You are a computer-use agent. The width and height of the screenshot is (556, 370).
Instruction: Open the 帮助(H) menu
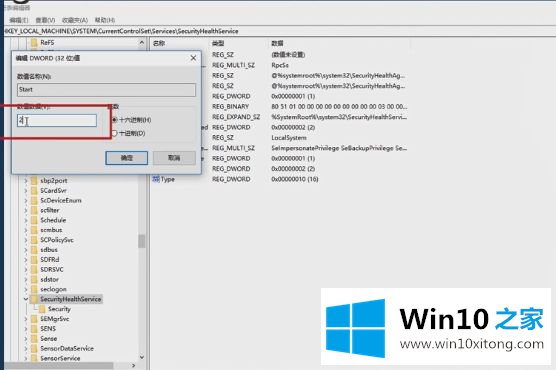(x=105, y=20)
